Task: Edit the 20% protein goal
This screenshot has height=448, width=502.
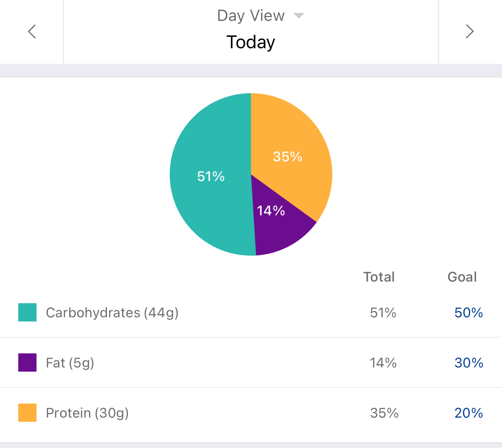Action: click(469, 413)
